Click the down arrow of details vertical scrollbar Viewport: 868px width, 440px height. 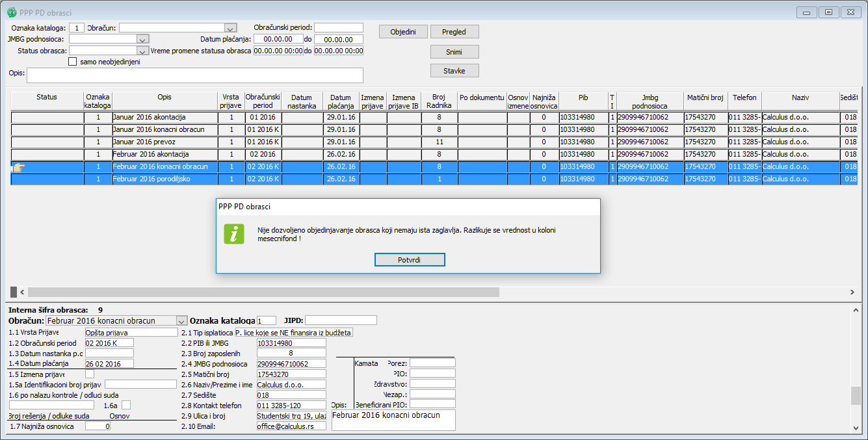tap(856, 428)
